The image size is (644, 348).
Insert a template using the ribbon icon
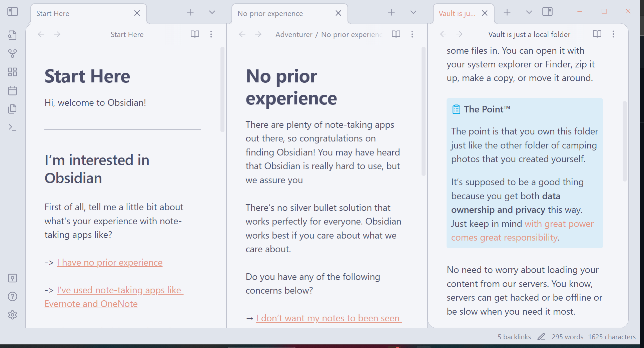12,109
